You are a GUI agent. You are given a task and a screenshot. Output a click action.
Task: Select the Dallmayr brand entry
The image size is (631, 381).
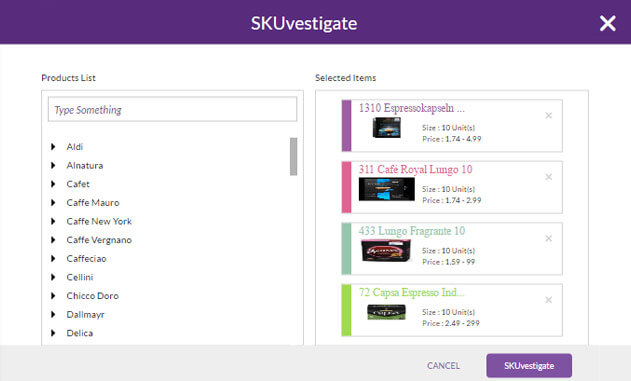point(85,315)
